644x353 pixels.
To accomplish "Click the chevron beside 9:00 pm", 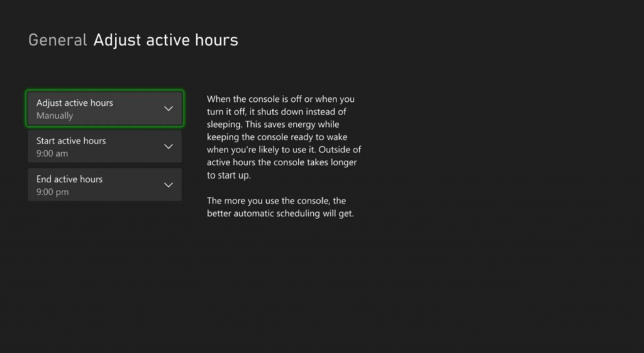I will [x=168, y=185].
